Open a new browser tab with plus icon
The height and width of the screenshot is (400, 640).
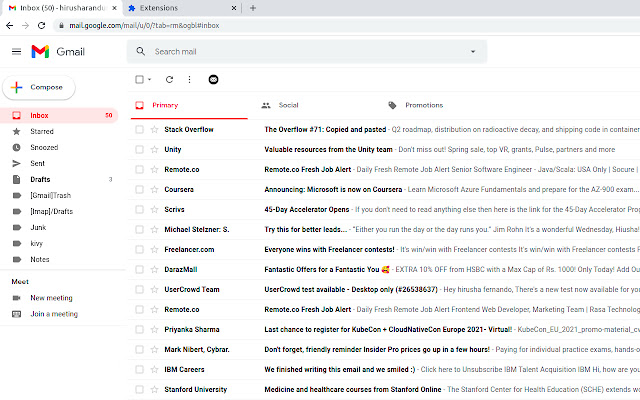[253, 8]
